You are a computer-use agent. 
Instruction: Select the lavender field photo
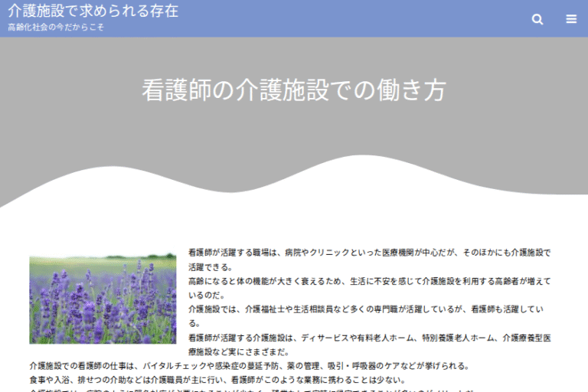click(103, 299)
